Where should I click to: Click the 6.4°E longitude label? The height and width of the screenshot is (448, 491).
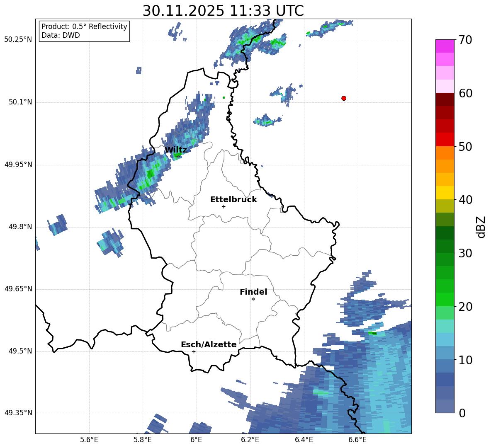(304, 440)
